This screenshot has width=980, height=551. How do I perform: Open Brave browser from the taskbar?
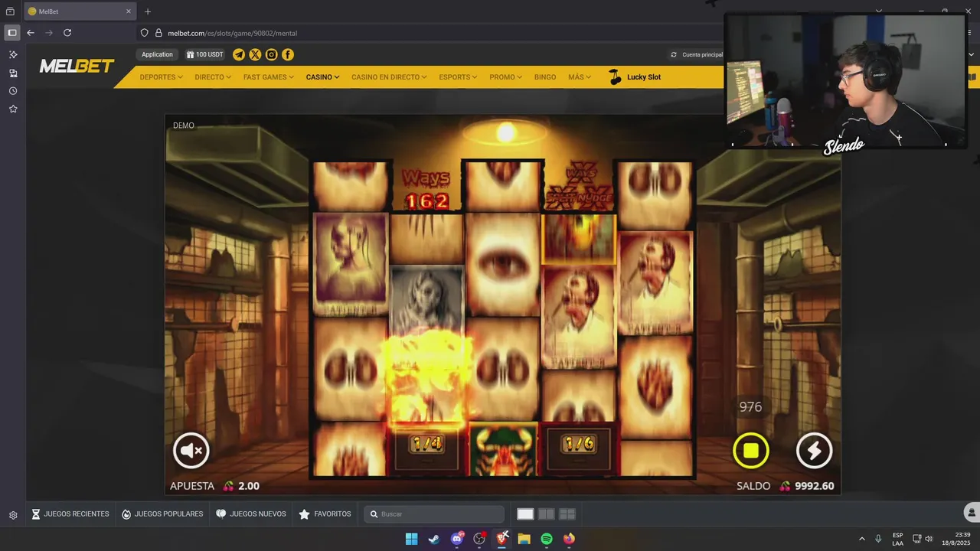[502, 539]
